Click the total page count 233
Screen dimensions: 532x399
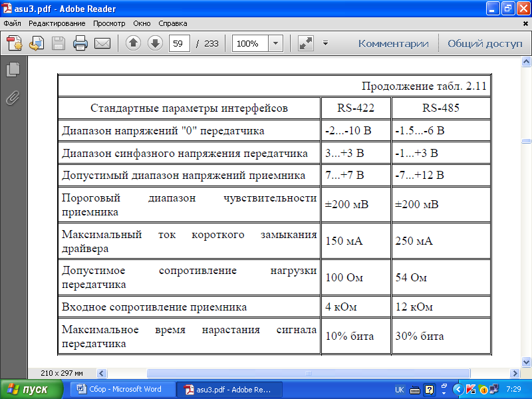point(211,43)
